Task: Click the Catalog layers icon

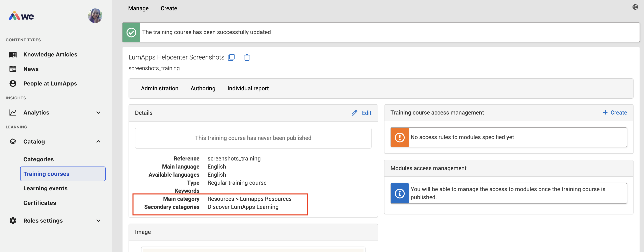Action: tap(13, 142)
